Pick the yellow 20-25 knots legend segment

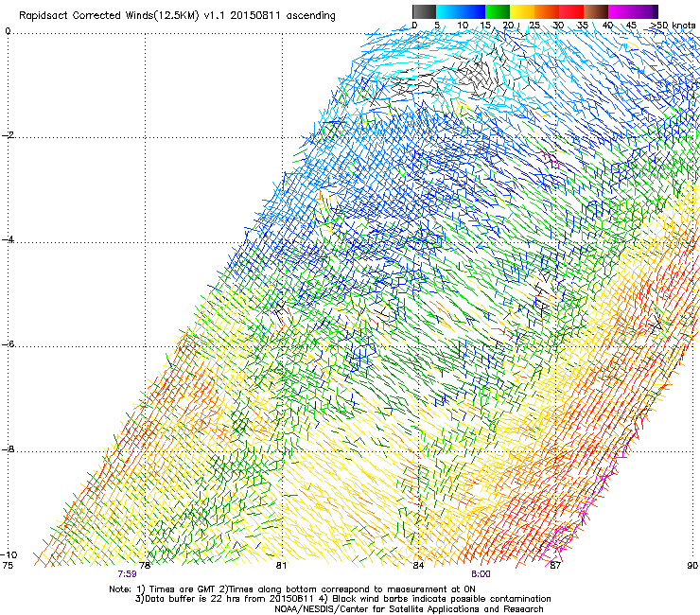(522, 11)
